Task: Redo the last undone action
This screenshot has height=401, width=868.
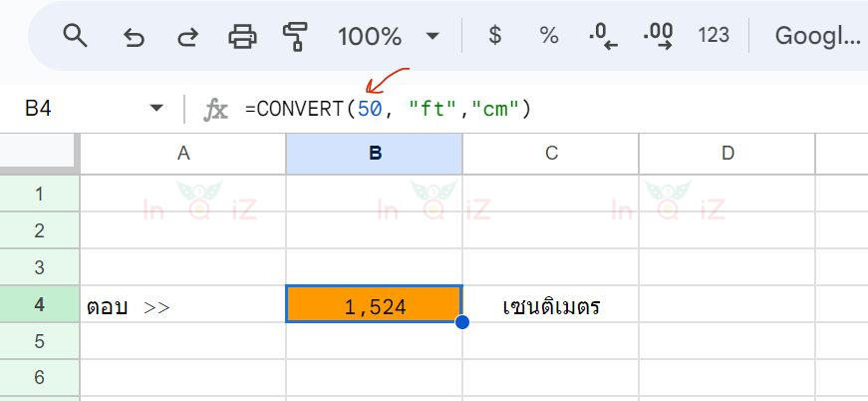Action: 187,37
